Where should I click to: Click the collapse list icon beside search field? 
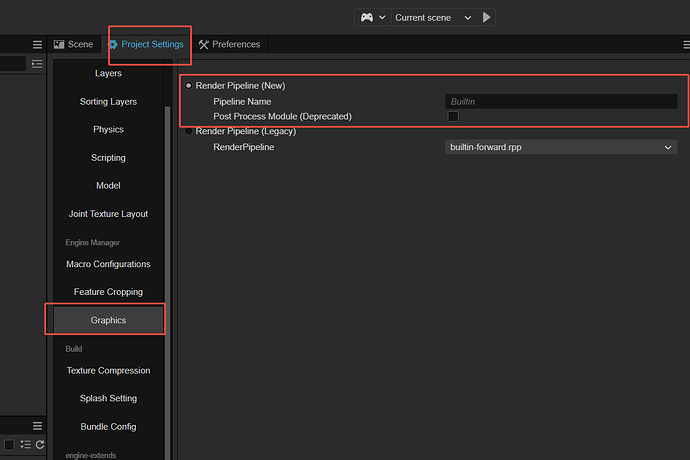37,64
